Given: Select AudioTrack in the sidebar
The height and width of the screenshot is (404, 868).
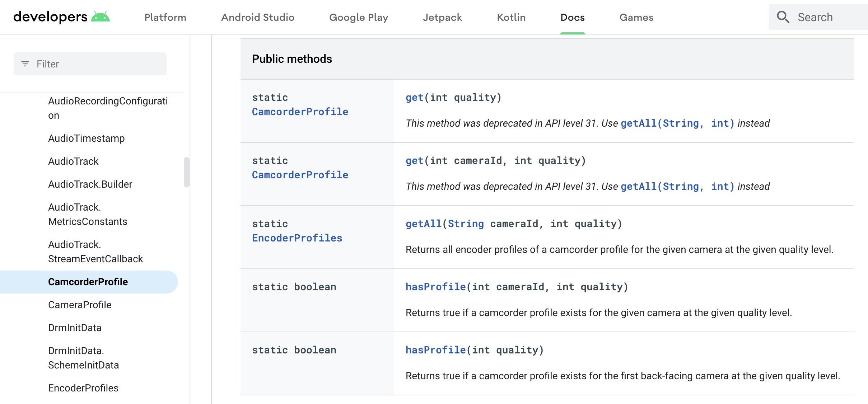Looking at the screenshot, I should coord(73,161).
